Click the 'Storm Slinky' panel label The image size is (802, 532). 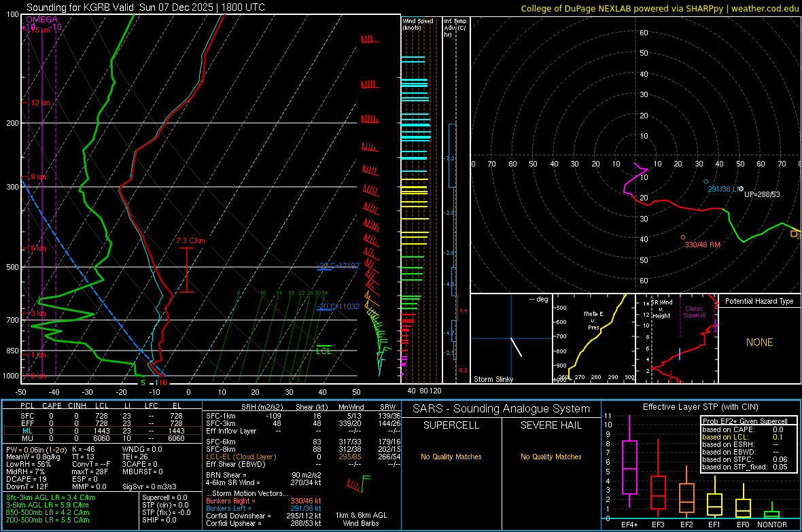tap(493, 379)
